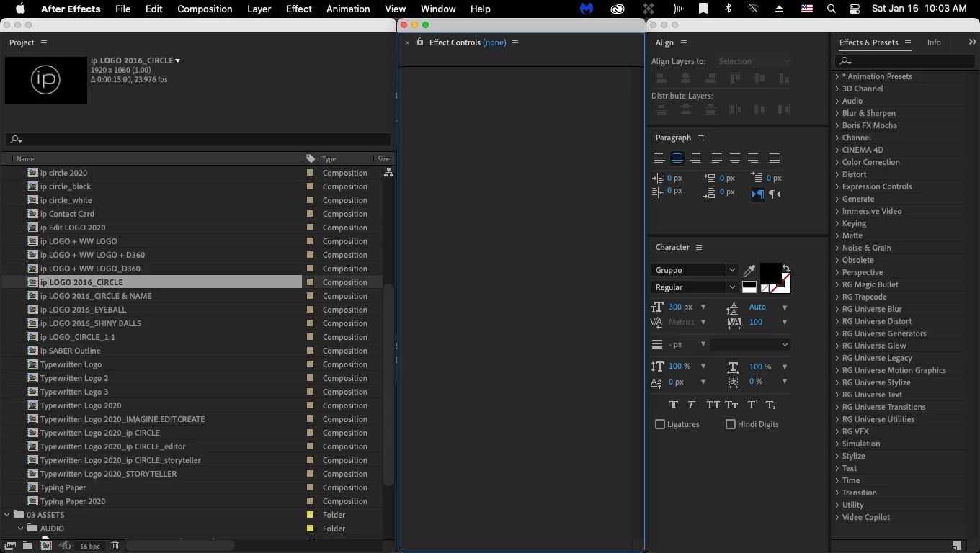Open Animation menu

348,9
